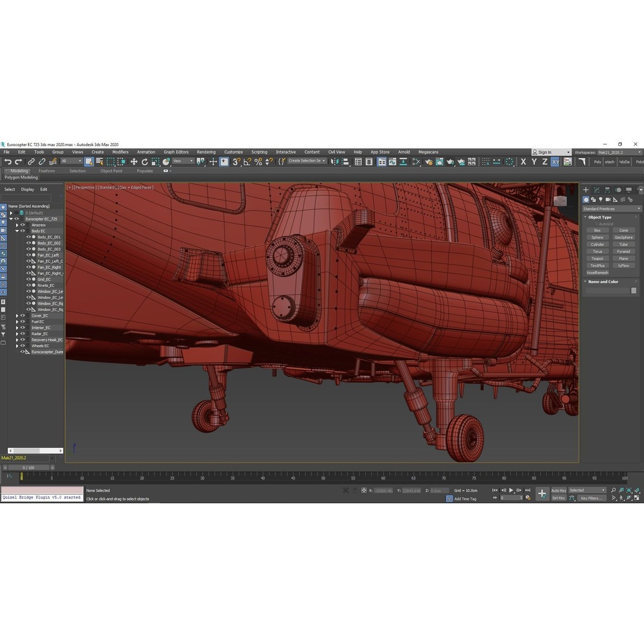Click the Key Filters button
This screenshot has height=644, width=644.
(x=592, y=498)
